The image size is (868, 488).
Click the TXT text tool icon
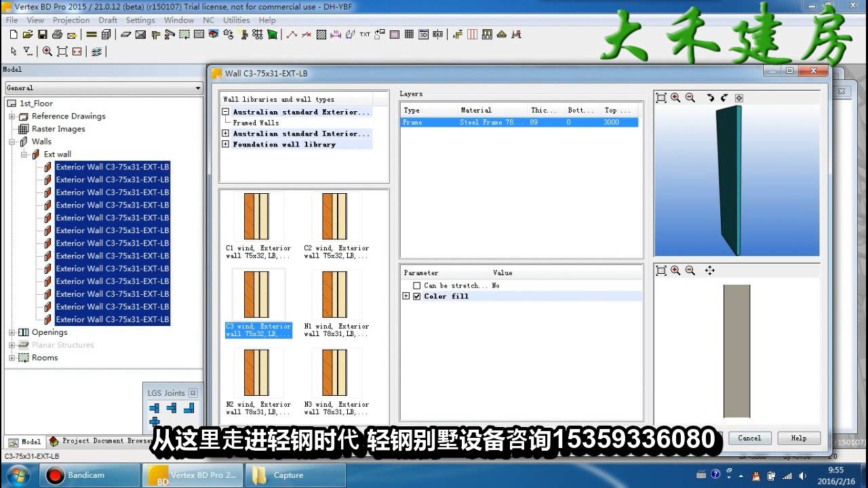coord(365,35)
